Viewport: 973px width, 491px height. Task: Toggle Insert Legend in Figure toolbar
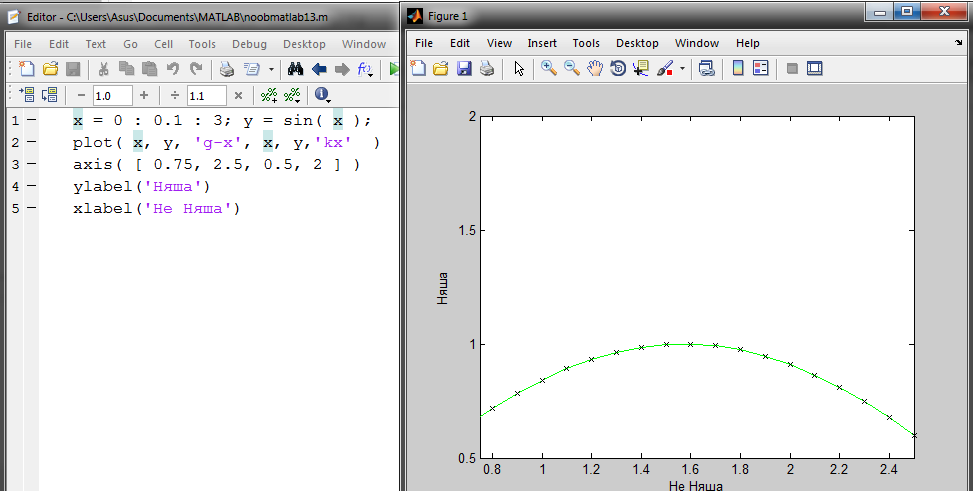(761, 68)
